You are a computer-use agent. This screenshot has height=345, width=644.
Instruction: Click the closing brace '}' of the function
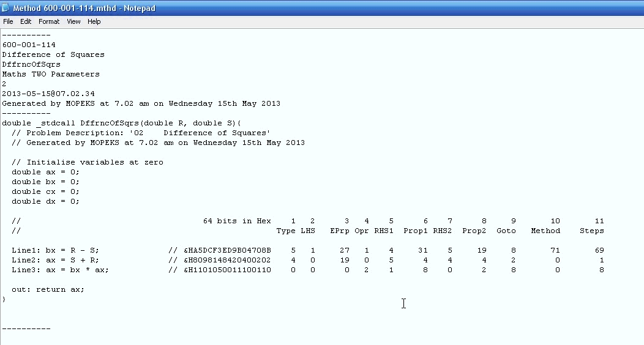coord(4,300)
